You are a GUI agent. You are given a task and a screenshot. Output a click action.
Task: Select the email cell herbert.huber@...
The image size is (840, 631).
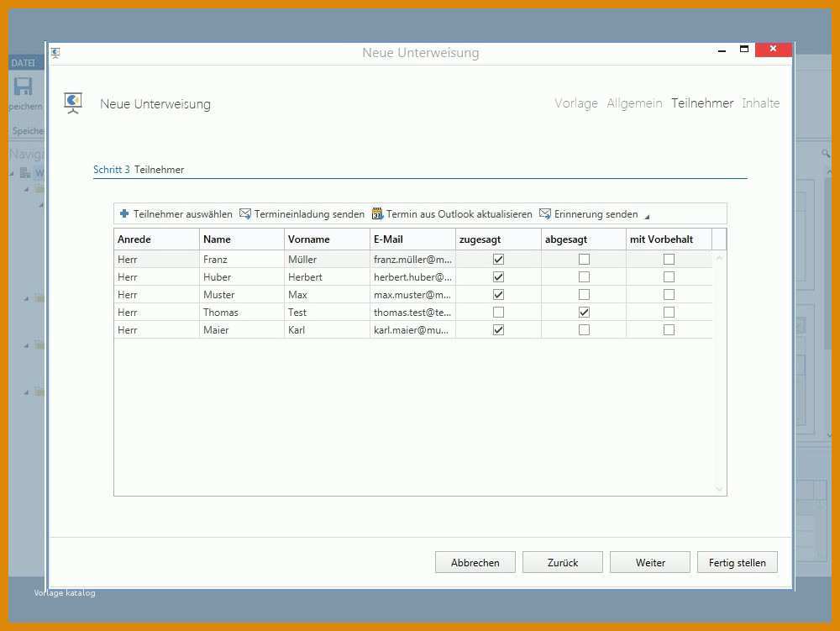point(412,277)
